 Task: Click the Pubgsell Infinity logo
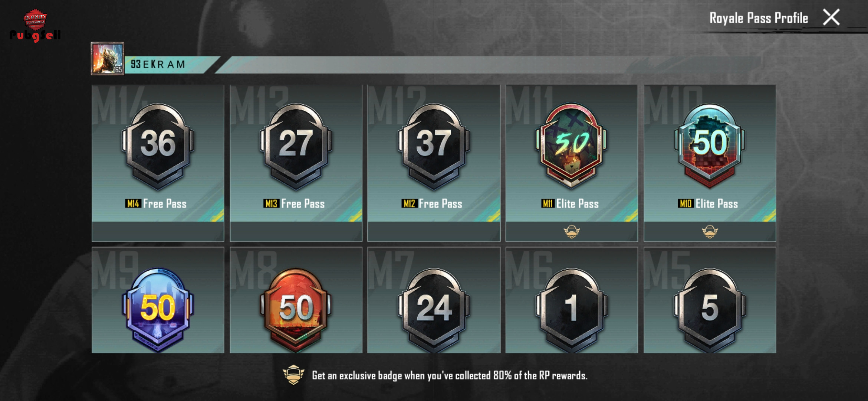pos(35,25)
